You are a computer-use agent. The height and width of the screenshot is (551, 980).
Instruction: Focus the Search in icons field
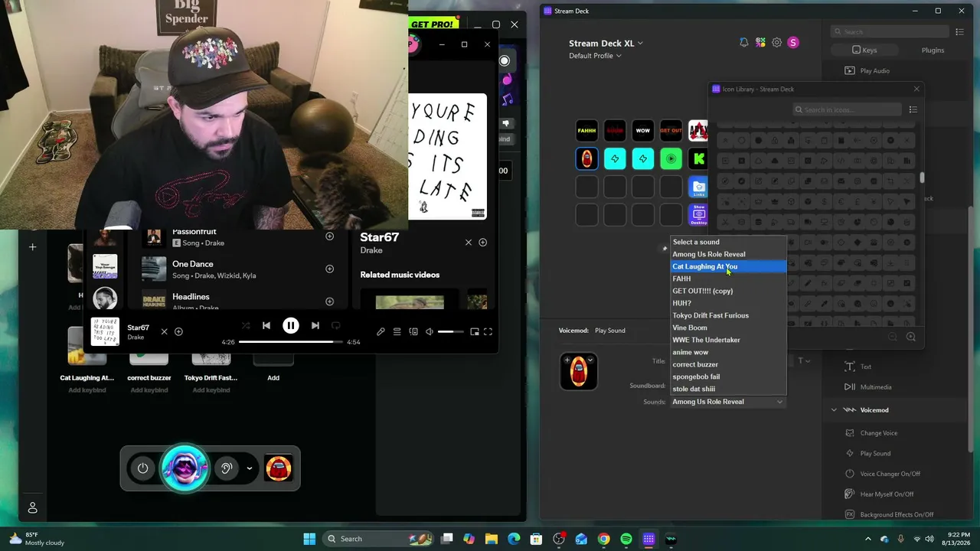[x=847, y=109]
